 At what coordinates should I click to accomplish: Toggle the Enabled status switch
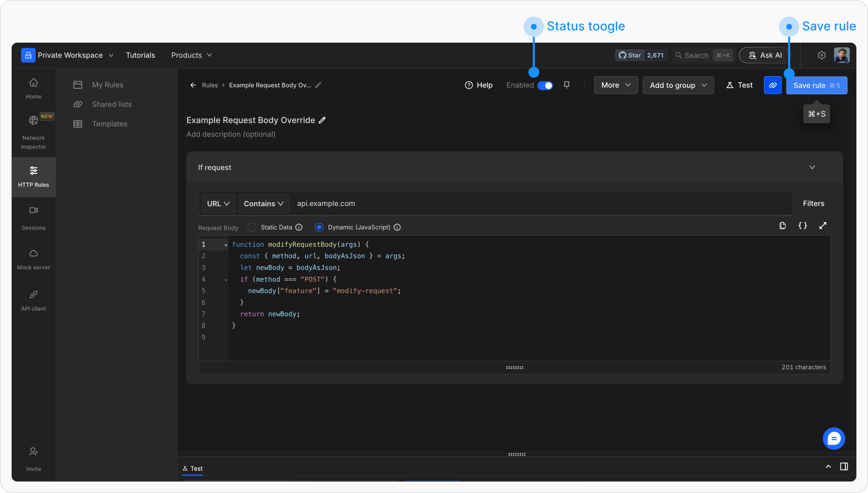point(545,85)
